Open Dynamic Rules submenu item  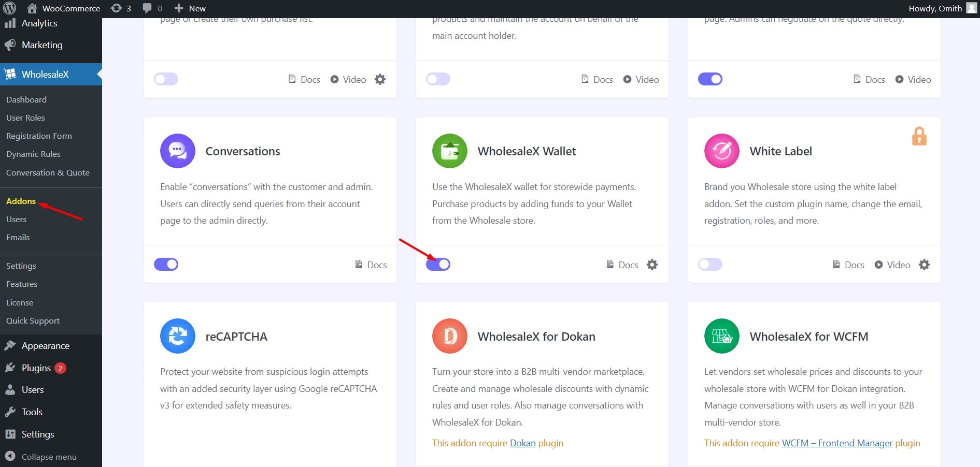tap(33, 154)
